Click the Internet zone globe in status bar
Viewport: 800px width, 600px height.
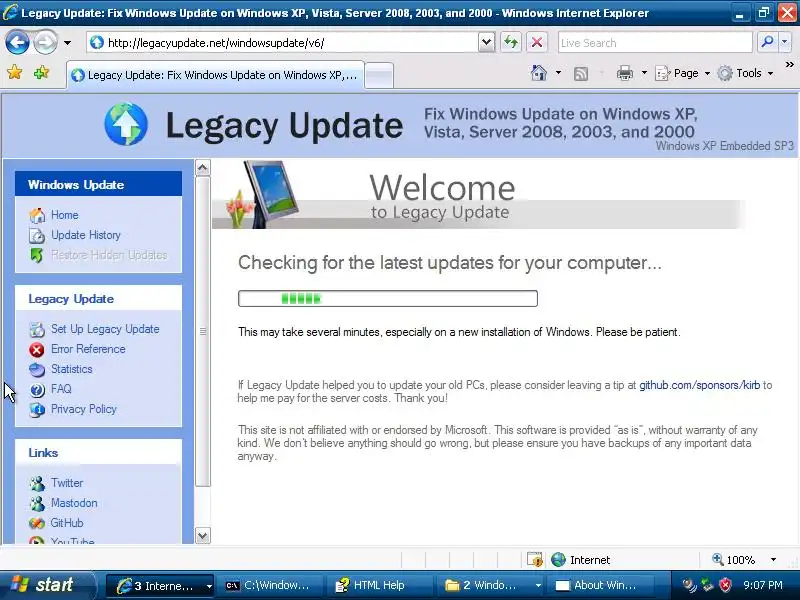pos(558,560)
